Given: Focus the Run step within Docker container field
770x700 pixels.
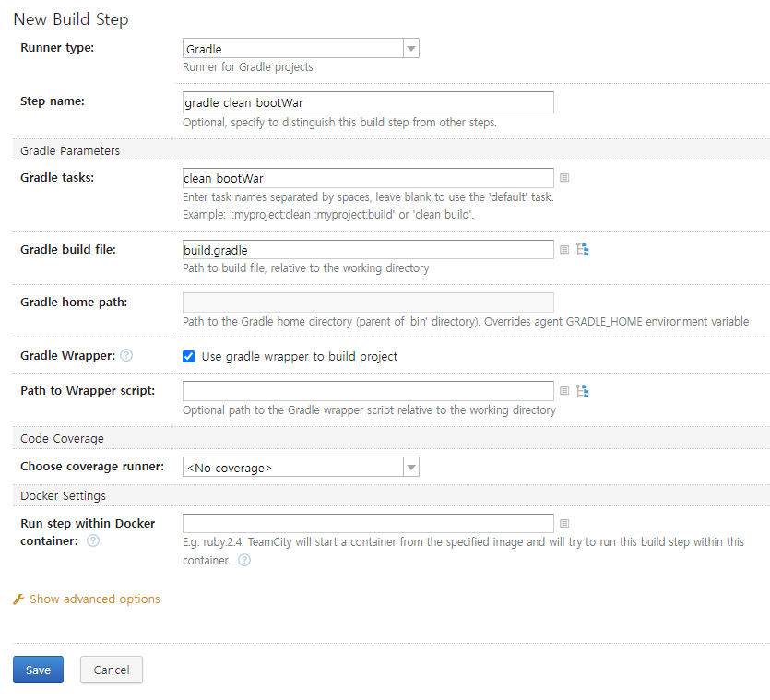Looking at the screenshot, I should pos(368,523).
